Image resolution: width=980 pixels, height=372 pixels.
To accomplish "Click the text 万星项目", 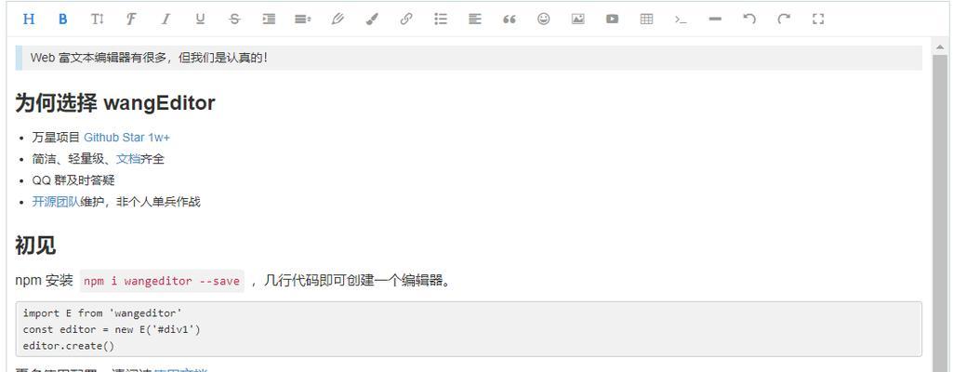I will (x=56, y=138).
